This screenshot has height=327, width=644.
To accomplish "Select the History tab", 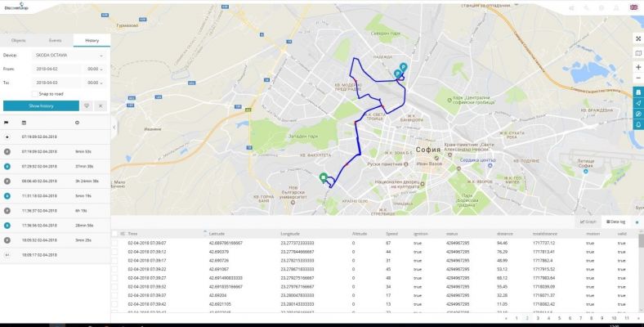I will 92,40.
